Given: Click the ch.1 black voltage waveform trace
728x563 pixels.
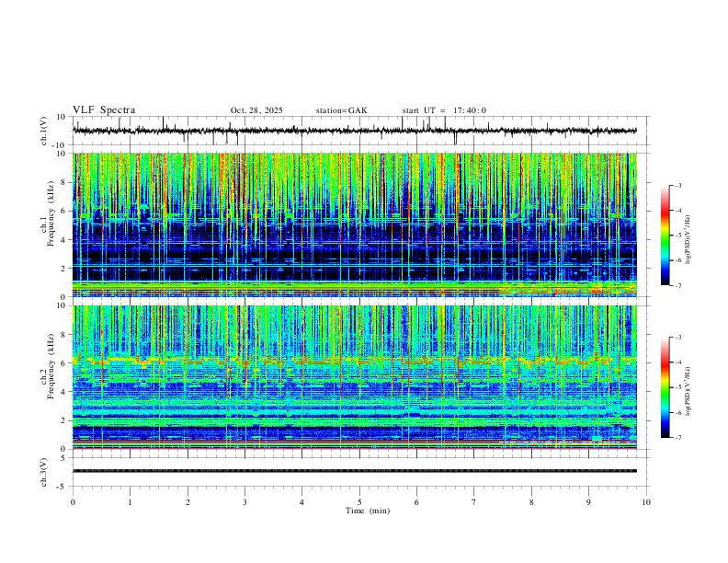Looking at the screenshot, I should 355,131.
